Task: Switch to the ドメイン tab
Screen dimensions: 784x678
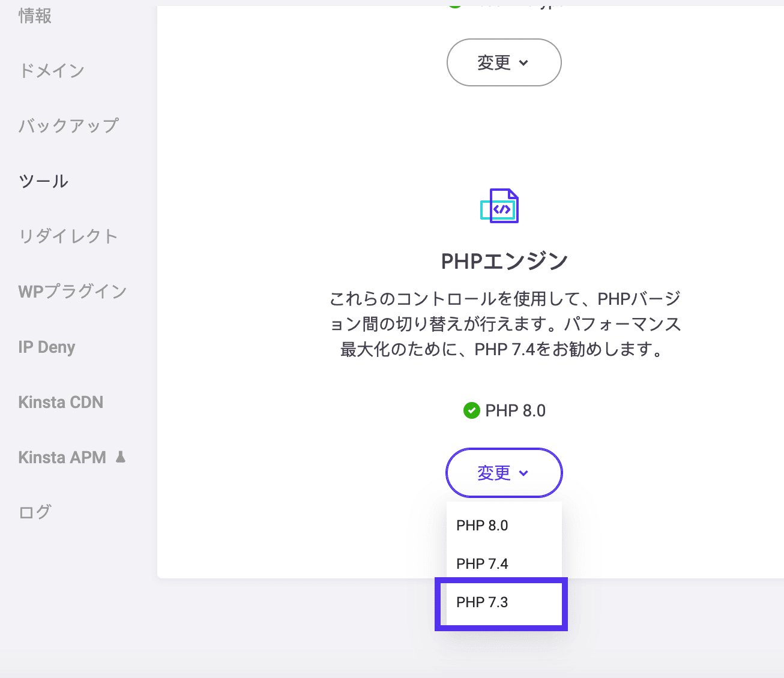Action: 52,70
